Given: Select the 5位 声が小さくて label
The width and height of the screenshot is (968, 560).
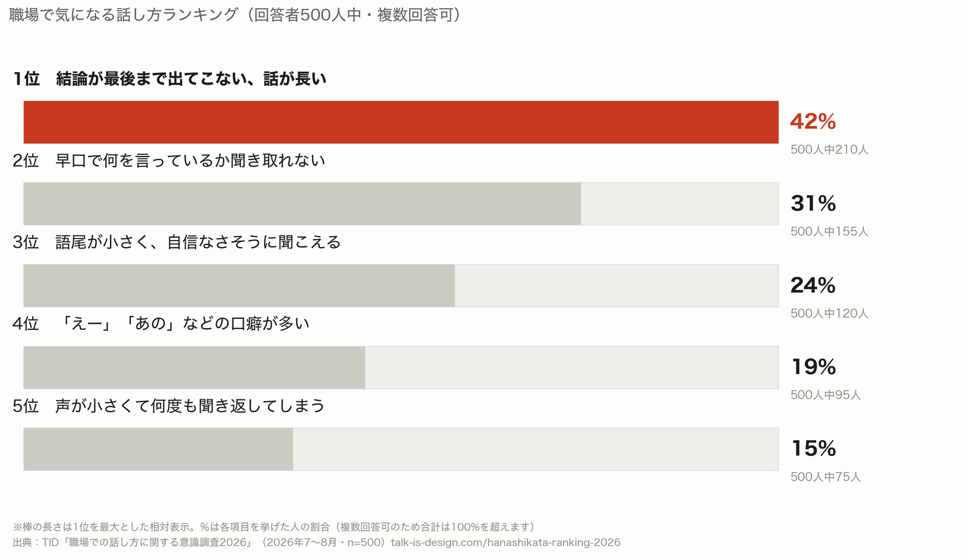Looking at the screenshot, I should [169, 406].
